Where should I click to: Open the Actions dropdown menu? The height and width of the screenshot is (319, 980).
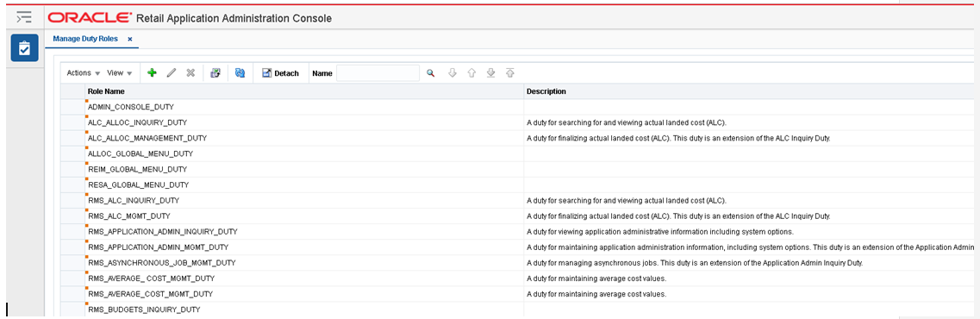coord(84,73)
